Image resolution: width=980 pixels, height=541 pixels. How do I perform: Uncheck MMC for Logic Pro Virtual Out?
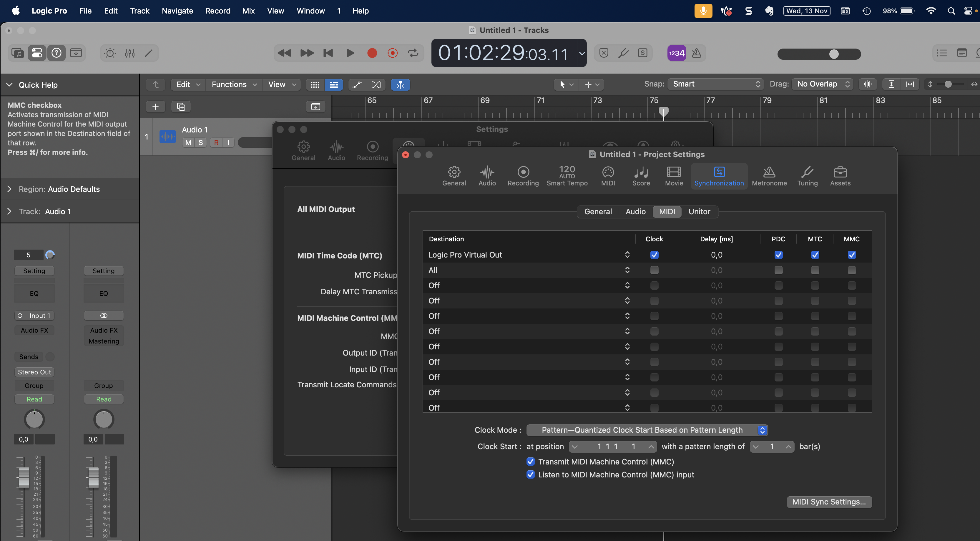(x=851, y=255)
